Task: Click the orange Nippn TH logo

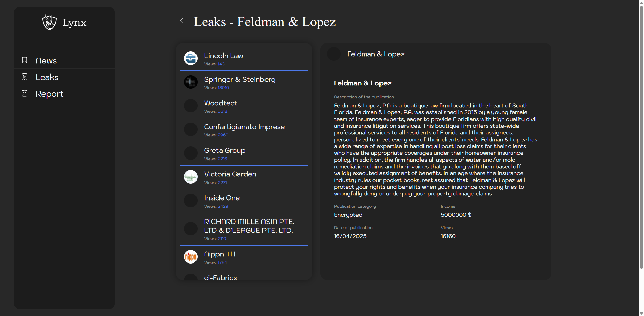Action: pos(191,257)
